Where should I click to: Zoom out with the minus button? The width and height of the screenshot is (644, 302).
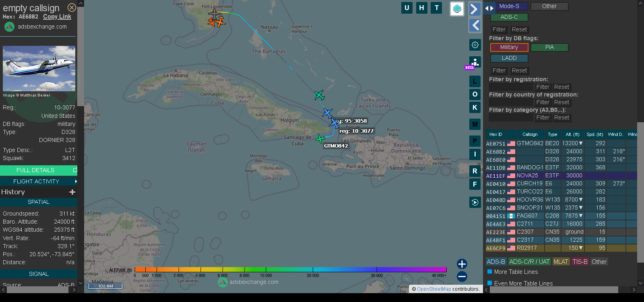click(x=462, y=277)
